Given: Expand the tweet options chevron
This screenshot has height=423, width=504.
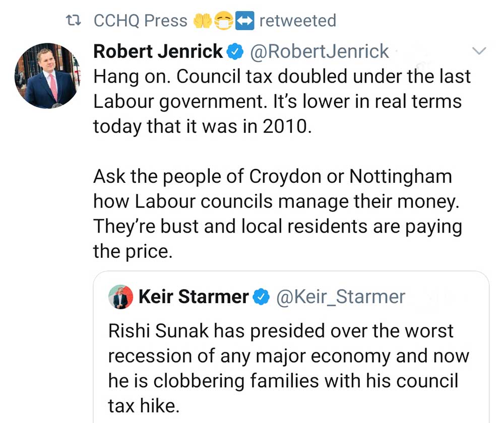Looking at the screenshot, I should (479, 50).
